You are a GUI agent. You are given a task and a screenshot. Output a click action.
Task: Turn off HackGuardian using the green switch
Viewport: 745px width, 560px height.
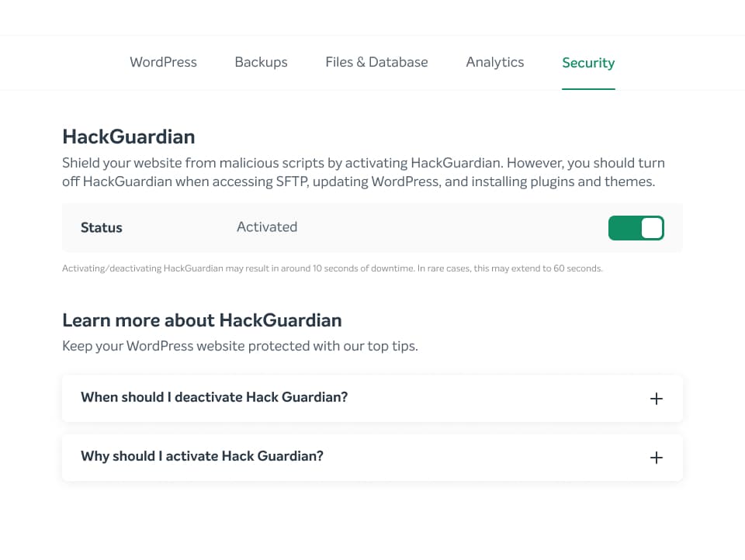coord(636,228)
